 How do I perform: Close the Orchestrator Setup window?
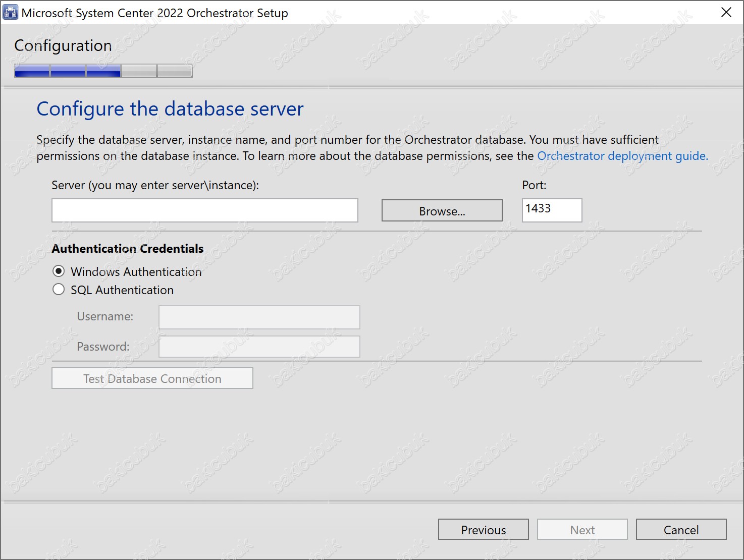pyautogui.click(x=726, y=12)
